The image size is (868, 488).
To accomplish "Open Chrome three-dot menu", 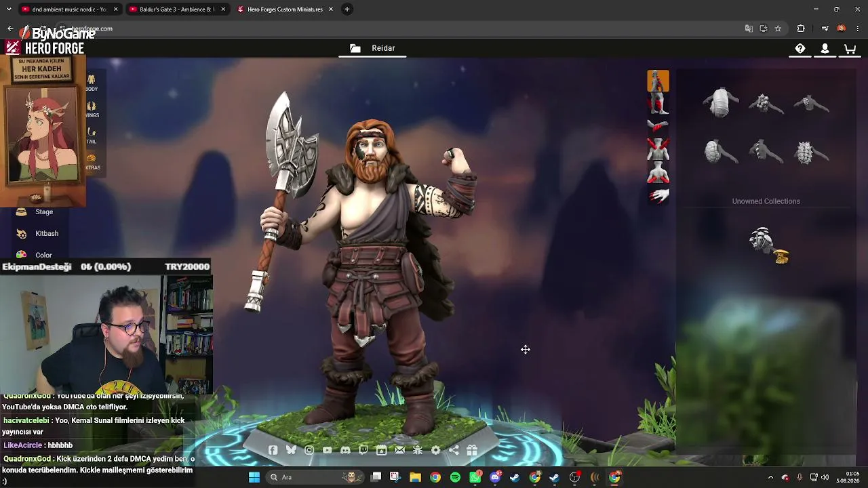I will [858, 28].
